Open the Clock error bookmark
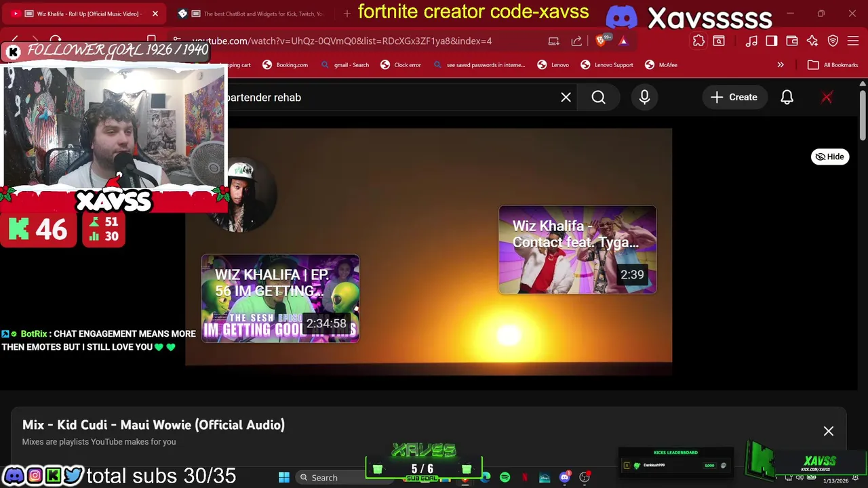 [x=401, y=65]
